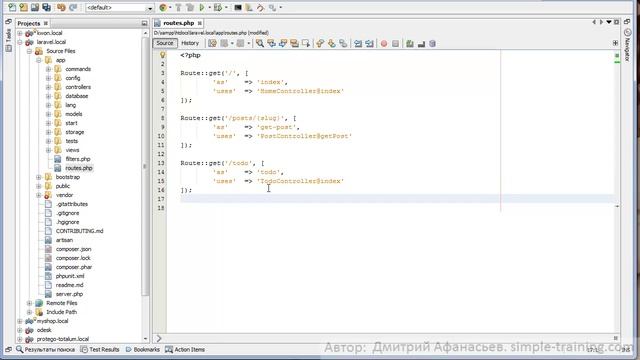Select the routes.php editor tab
640x360 pixels.
179,23
